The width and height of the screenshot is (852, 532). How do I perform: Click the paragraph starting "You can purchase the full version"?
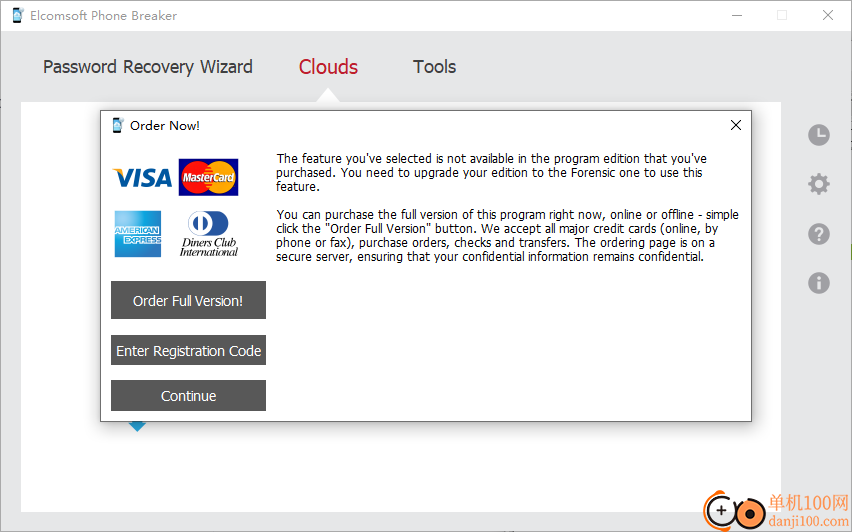[x=507, y=235]
